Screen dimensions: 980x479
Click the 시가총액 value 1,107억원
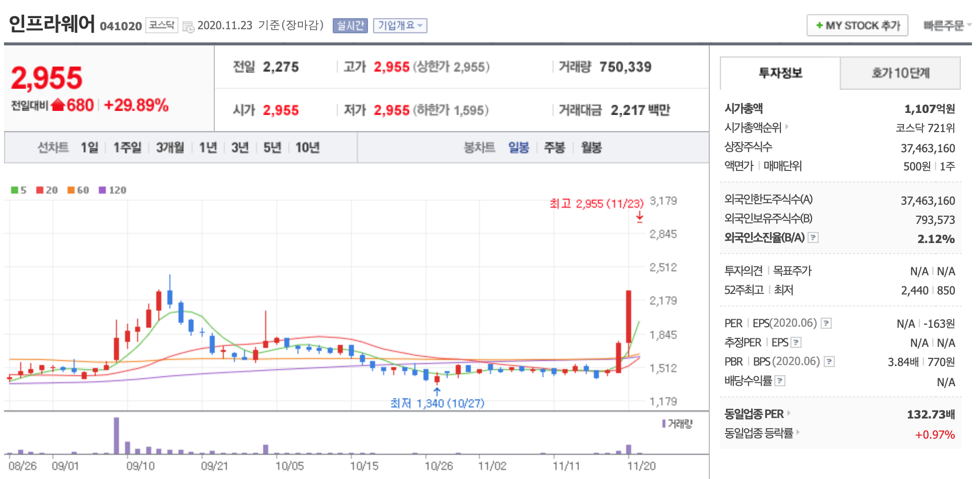[930, 109]
